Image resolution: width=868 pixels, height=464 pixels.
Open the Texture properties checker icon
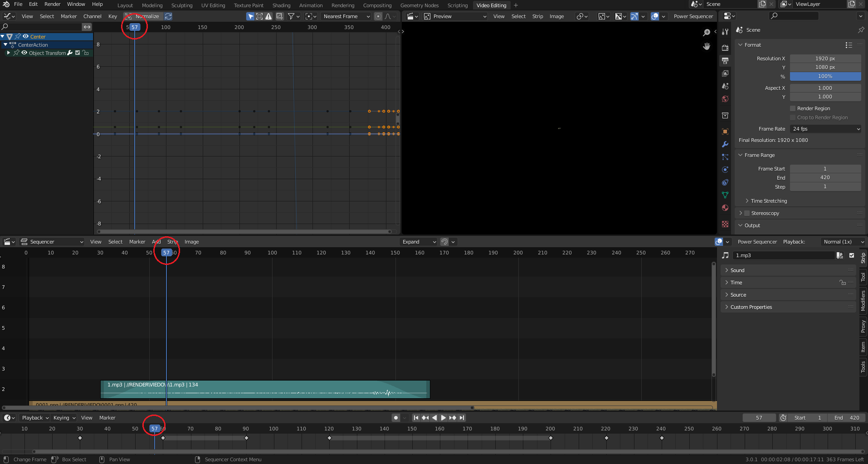pyautogui.click(x=725, y=224)
